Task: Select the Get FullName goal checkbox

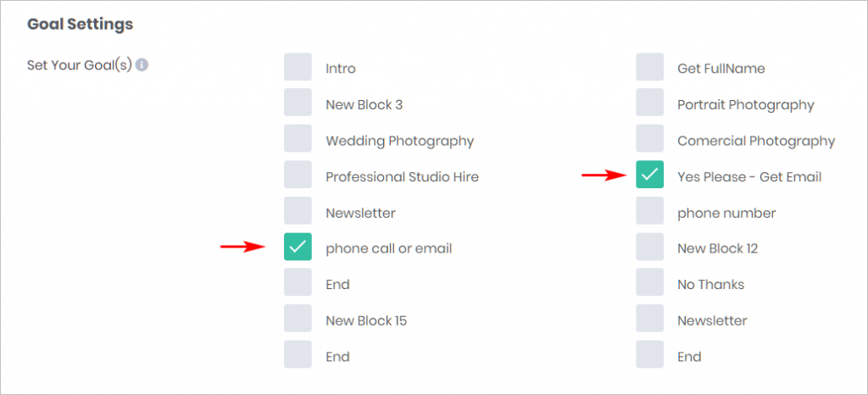Action: point(650,67)
